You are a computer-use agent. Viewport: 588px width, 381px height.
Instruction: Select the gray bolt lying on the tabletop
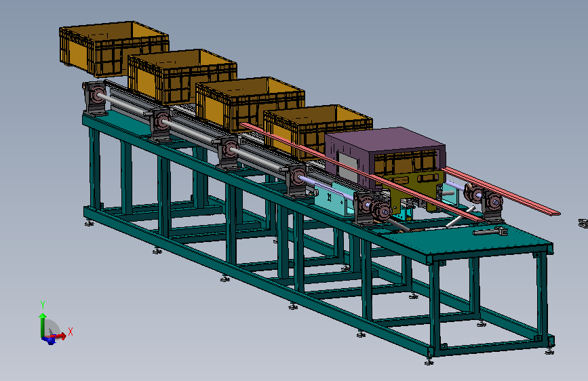pyautogui.click(x=490, y=231)
